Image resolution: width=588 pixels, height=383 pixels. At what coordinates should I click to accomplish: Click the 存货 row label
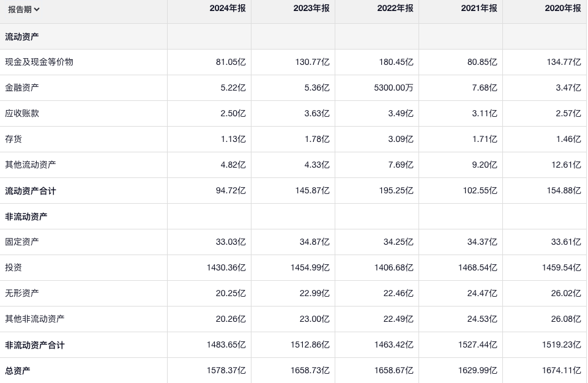13,139
